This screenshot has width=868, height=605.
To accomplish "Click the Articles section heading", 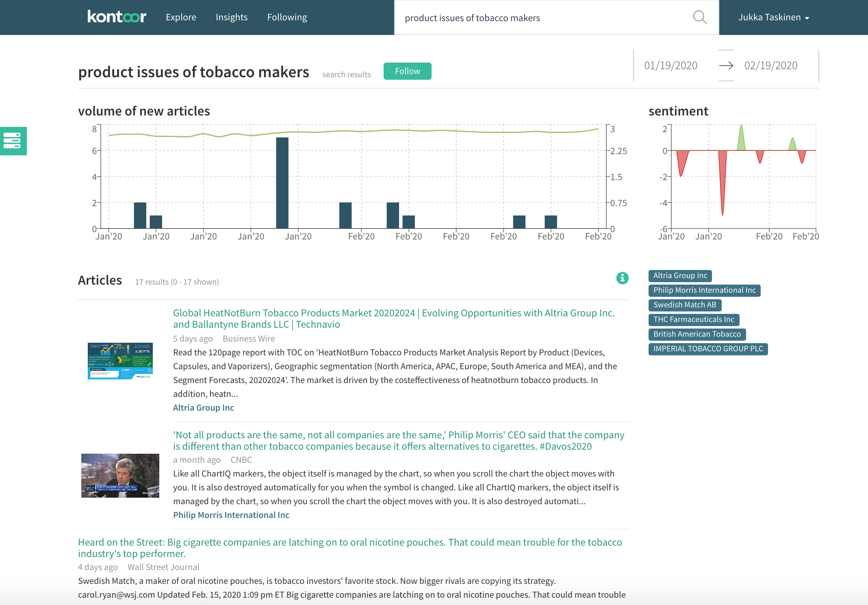I will click(100, 280).
